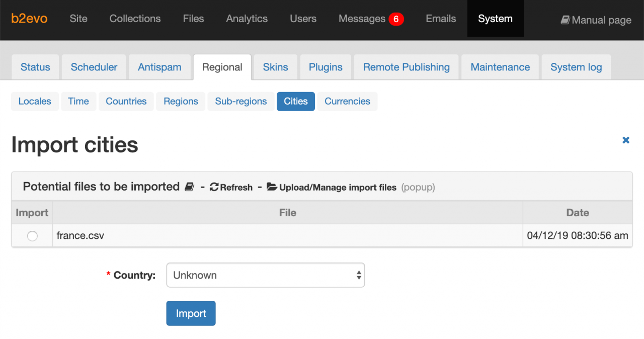Screen dimensions: 644x339
Task: Open Upload/Manage import files link
Action: [338, 188]
